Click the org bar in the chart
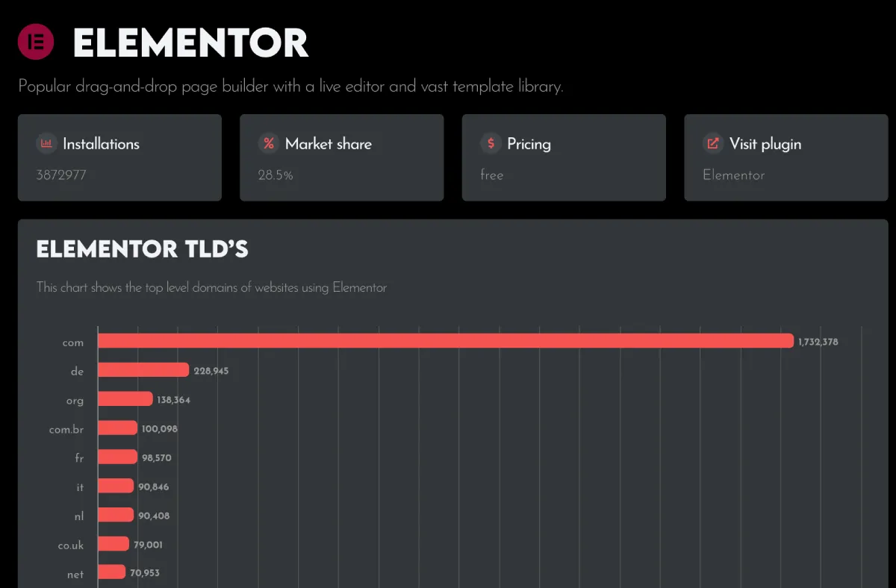The width and height of the screenshot is (896, 588). tap(125, 399)
